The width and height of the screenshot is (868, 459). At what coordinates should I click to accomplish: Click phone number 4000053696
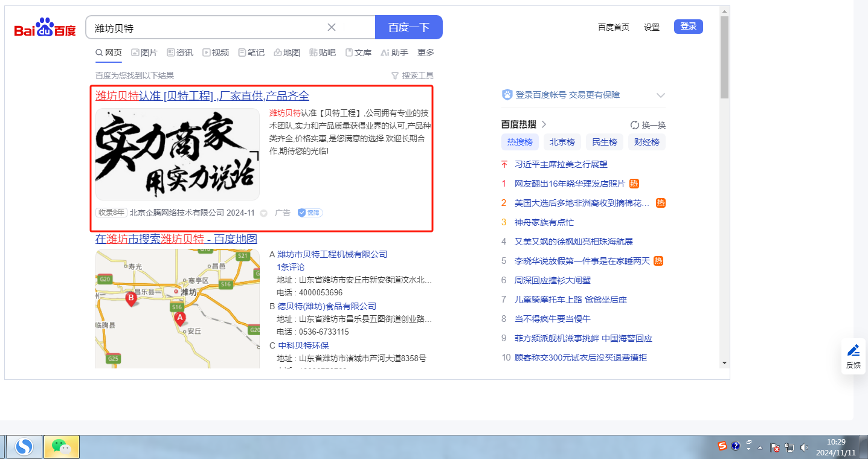(x=320, y=293)
